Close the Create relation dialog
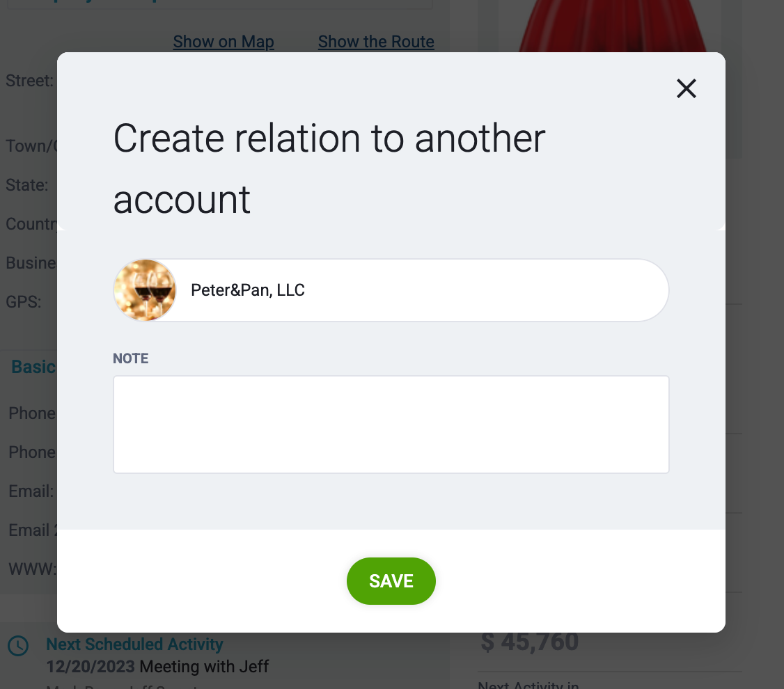Viewport: 784px width, 689px height. tap(686, 88)
